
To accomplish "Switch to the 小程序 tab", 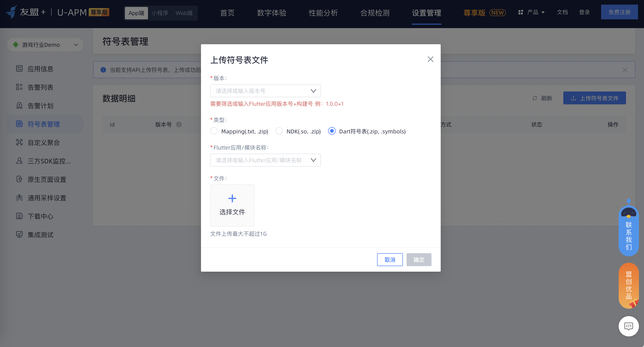I will tap(160, 13).
